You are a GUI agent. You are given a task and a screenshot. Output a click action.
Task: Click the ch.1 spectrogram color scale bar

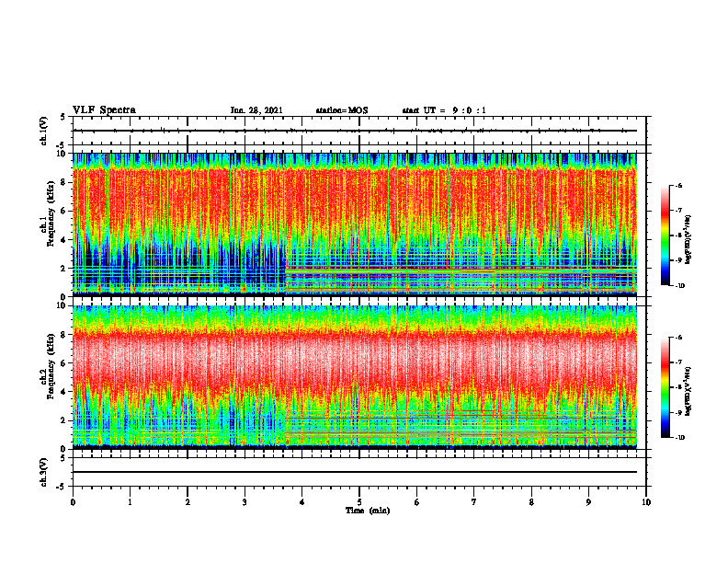pos(665,236)
